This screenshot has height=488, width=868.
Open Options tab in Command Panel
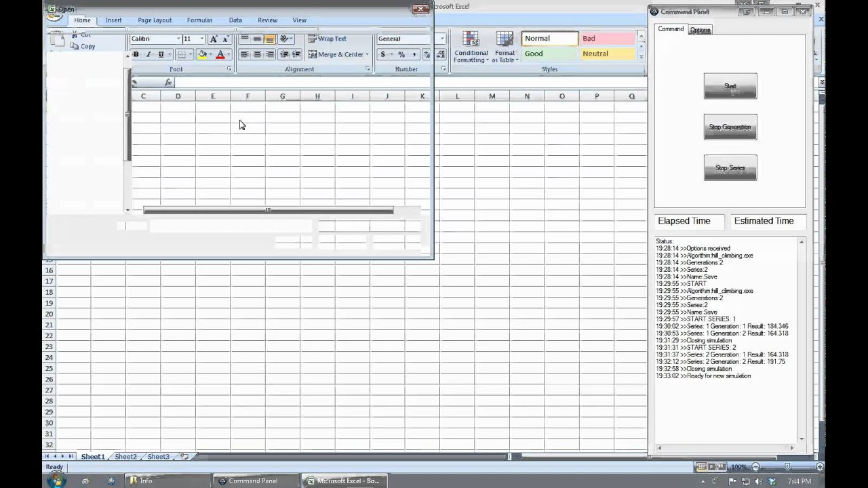pos(700,30)
